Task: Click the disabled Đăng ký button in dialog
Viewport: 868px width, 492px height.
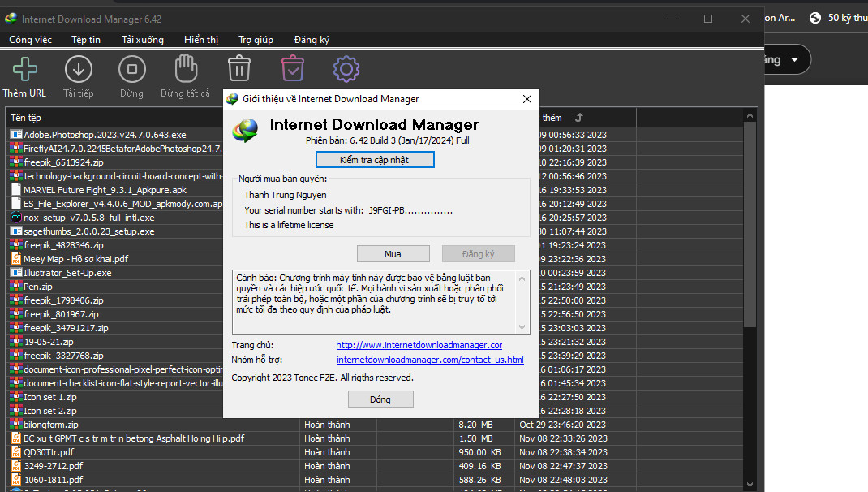Action: [479, 254]
